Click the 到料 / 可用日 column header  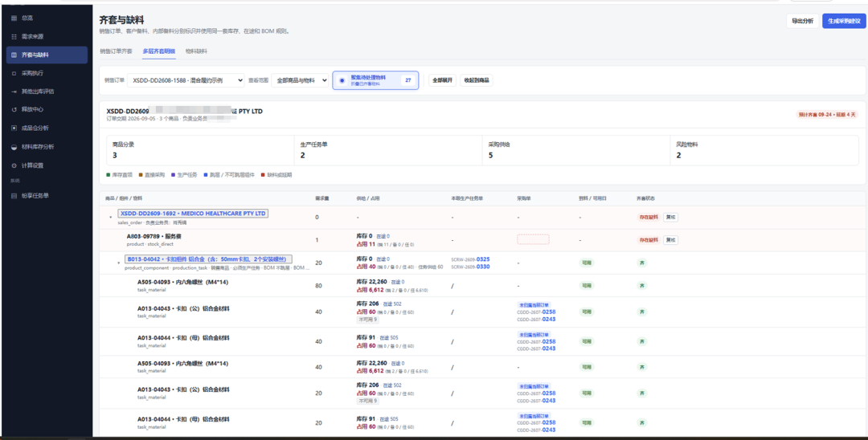point(592,198)
